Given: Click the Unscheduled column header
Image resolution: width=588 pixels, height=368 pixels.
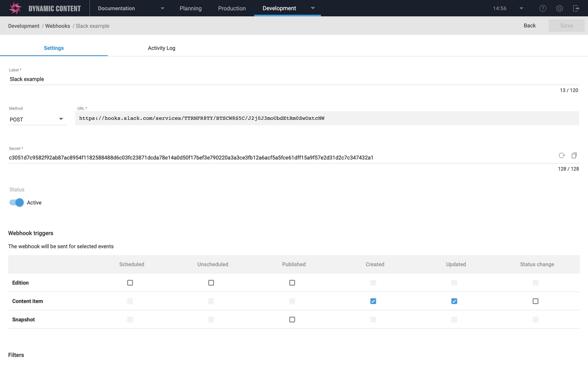Looking at the screenshot, I should tap(213, 264).
